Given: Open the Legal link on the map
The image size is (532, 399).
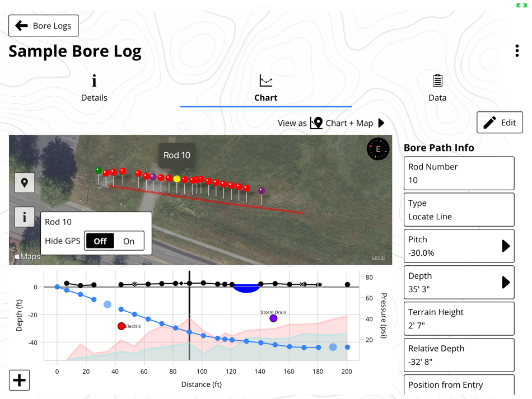Looking at the screenshot, I should 379,257.
